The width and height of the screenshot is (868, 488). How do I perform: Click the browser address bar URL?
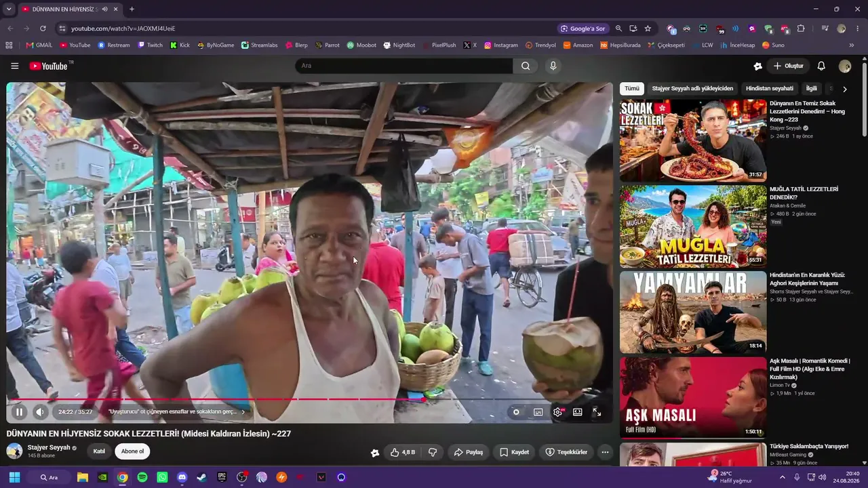click(123, 28)
